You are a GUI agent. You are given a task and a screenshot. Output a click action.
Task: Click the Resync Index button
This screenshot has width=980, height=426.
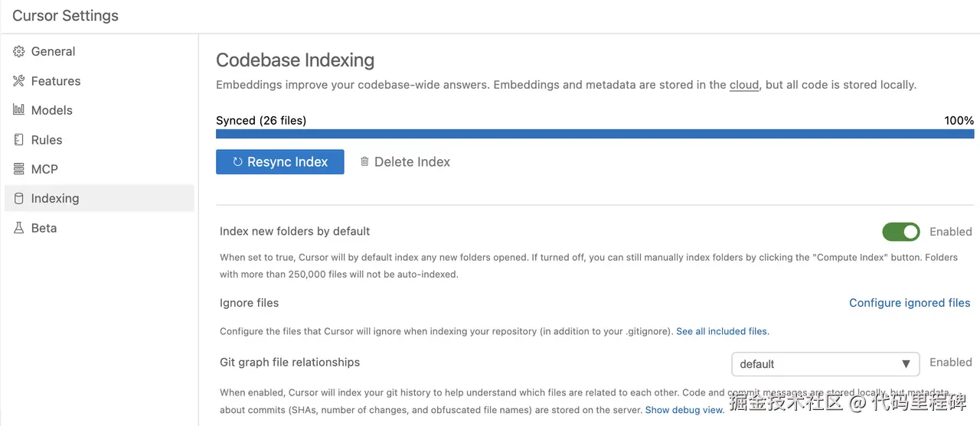(x=280, y=162)
